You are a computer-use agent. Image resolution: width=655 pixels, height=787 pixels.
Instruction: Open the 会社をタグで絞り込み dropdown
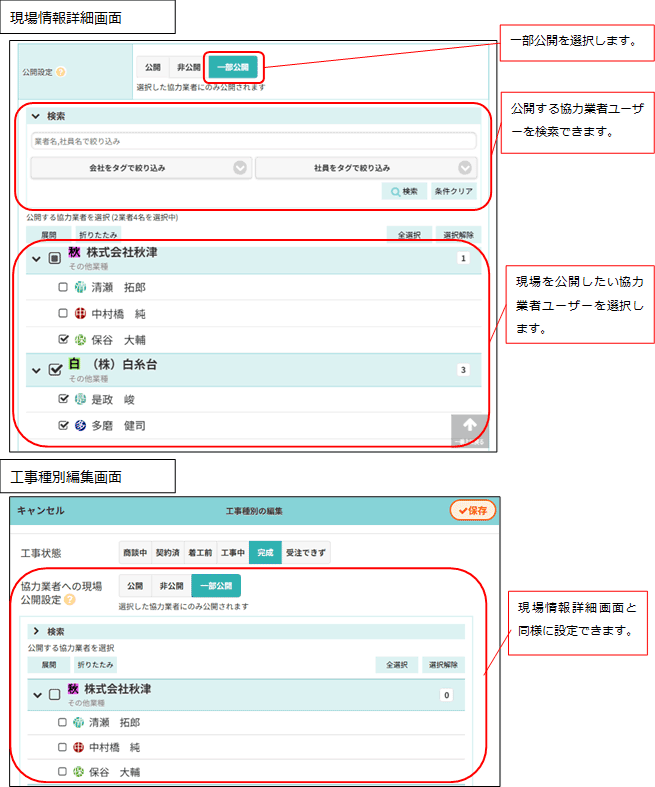(141, 168)
